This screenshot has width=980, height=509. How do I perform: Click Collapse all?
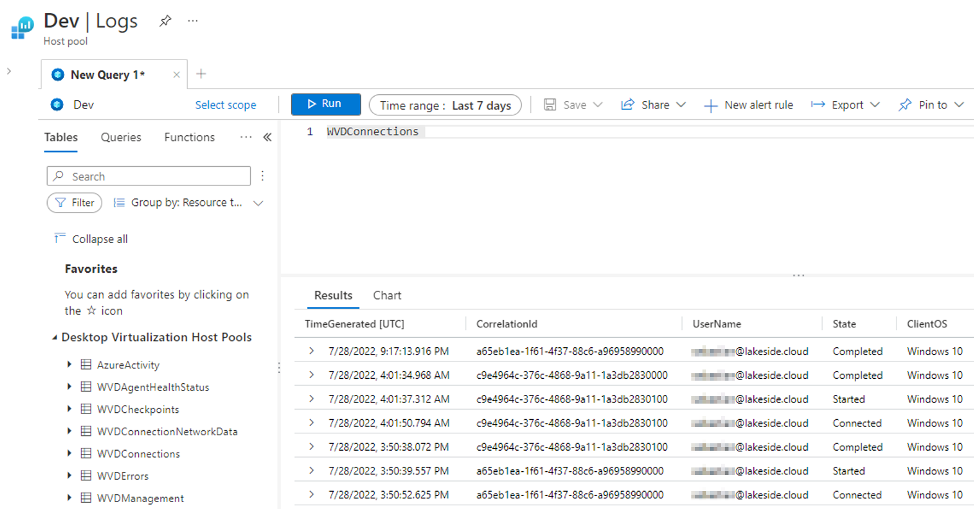(x=91, y=239)
